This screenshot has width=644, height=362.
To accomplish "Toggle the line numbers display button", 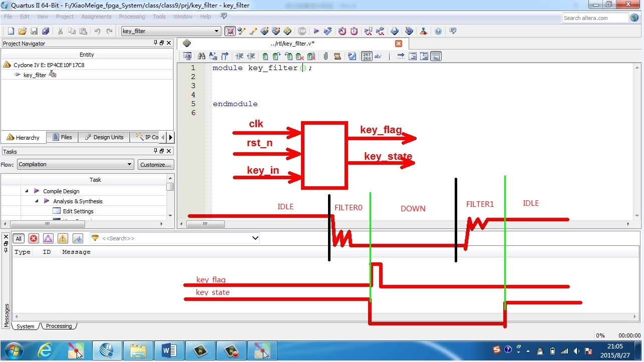I will click(367, 57).
